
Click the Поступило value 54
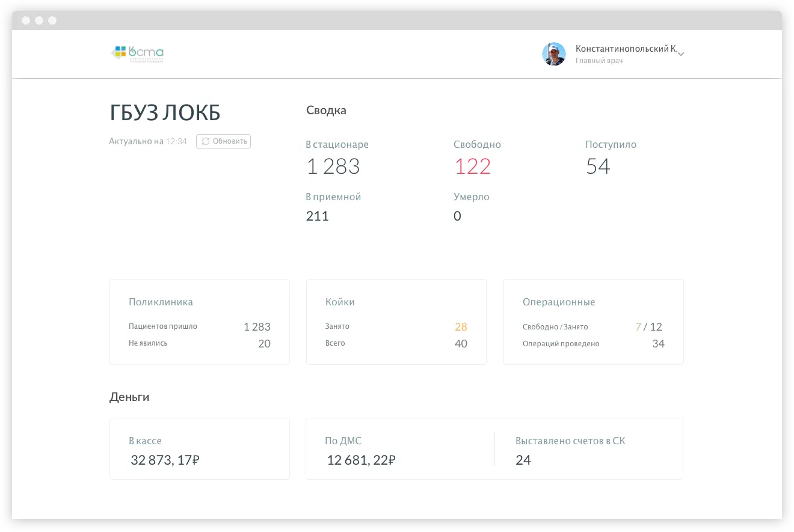click(598, 166)
